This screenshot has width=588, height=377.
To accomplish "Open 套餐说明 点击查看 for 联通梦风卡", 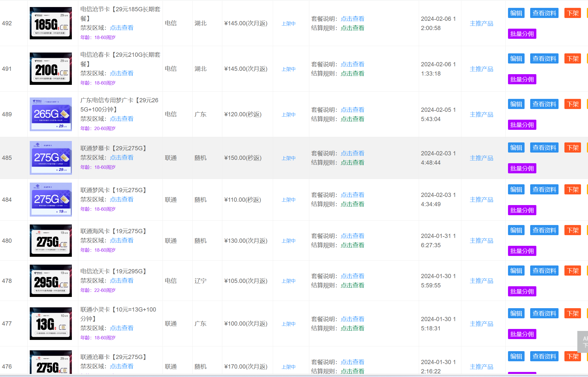I will coord(353,194).
